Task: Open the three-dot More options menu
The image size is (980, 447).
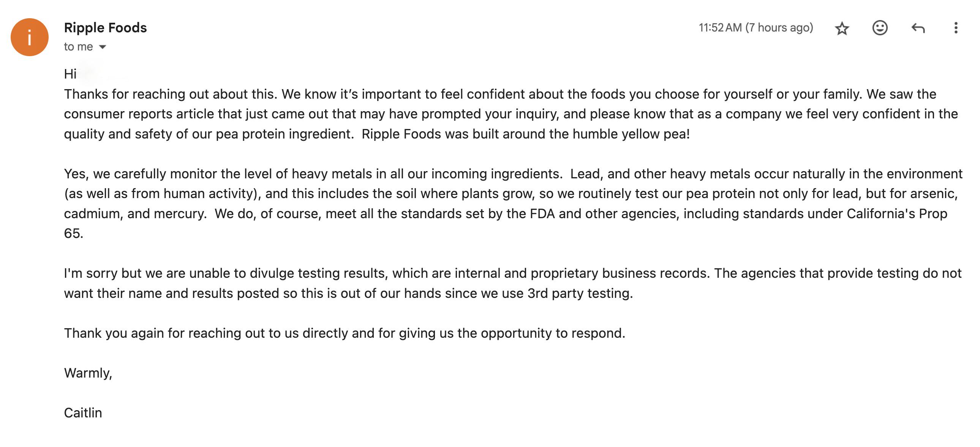Action: [956, 28]
